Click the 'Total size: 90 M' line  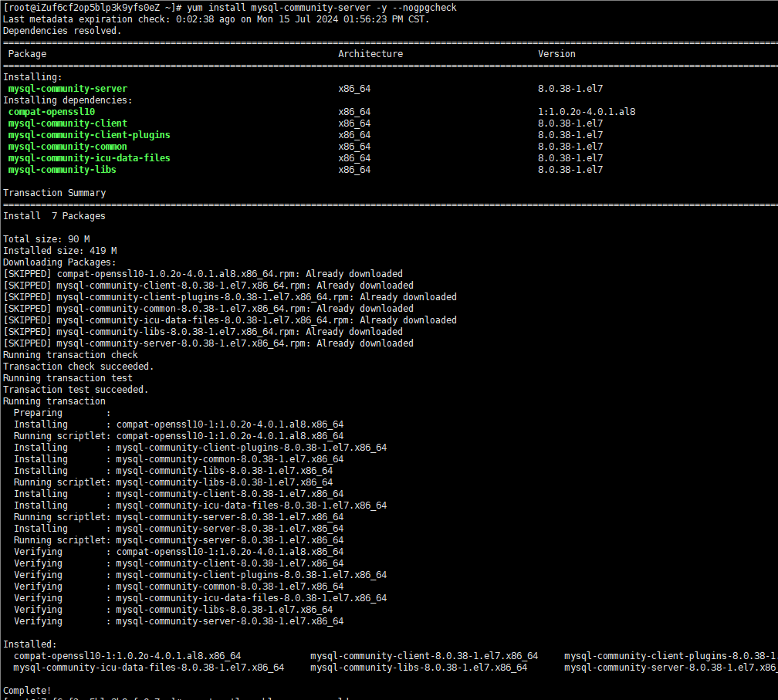tap(46, 239)
